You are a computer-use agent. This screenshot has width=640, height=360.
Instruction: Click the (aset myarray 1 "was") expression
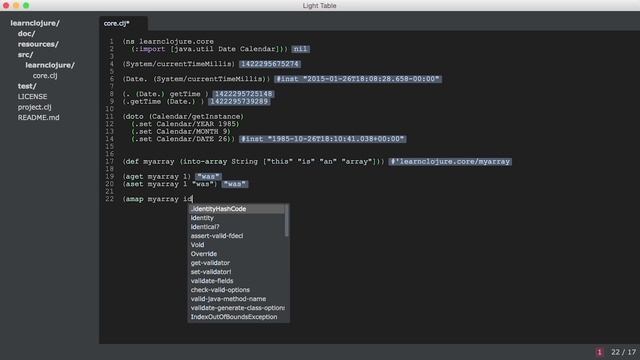point(170,184)
